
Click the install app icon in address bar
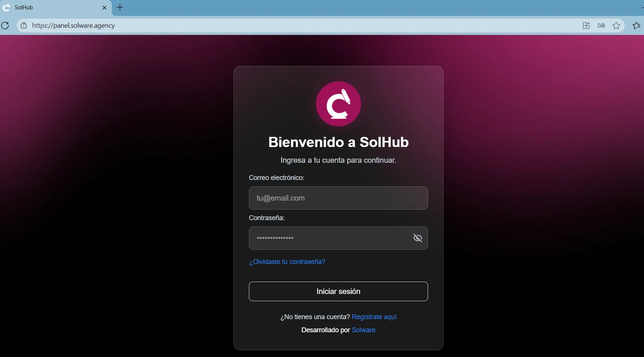click(586, 25)
